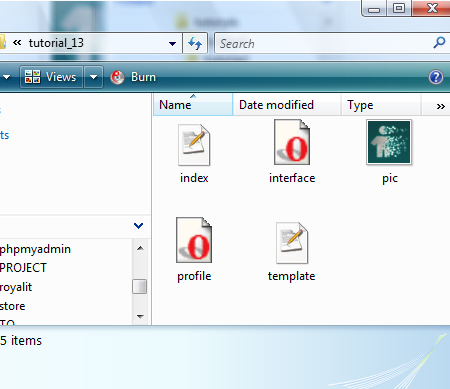Click the double-chevron before tutorial_13
The width and height of the screenshot is (450, 389).
17,43
